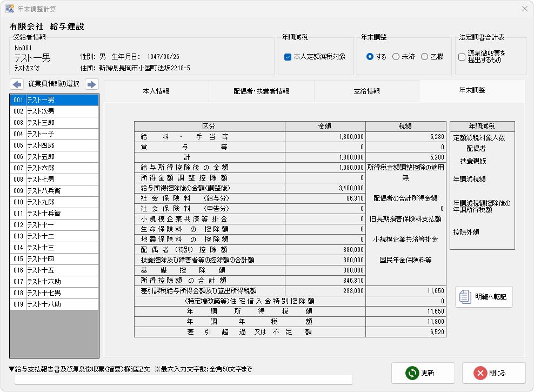
Task: Click the 明細へ転記 document icon button
Action: tap(483, 296)
